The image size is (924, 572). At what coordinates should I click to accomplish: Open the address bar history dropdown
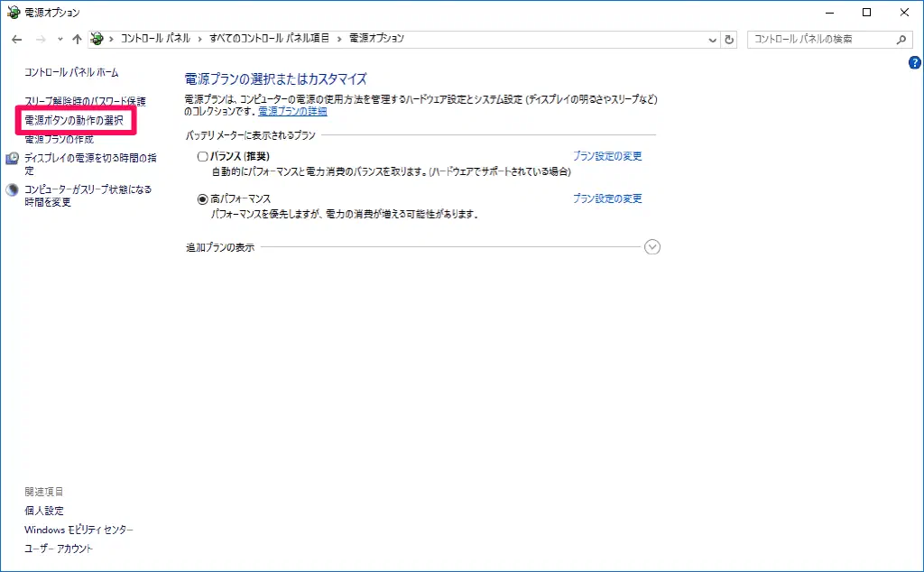coord(711,40)
